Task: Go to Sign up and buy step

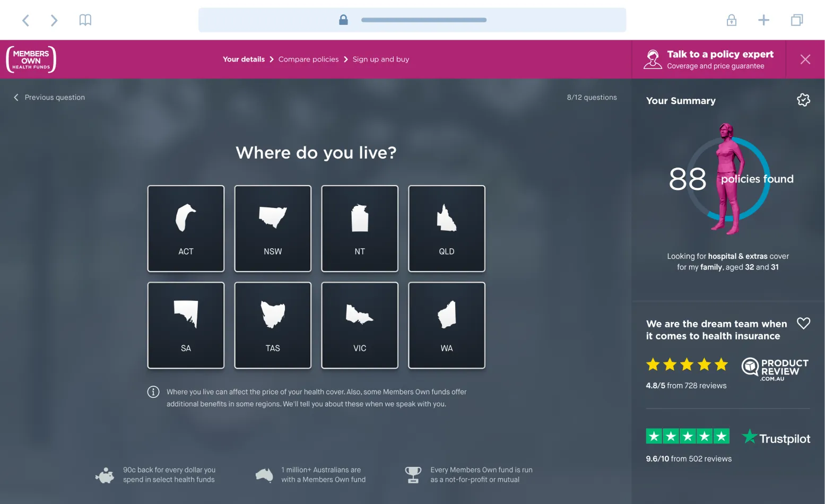Action: [x=381, y=59]
